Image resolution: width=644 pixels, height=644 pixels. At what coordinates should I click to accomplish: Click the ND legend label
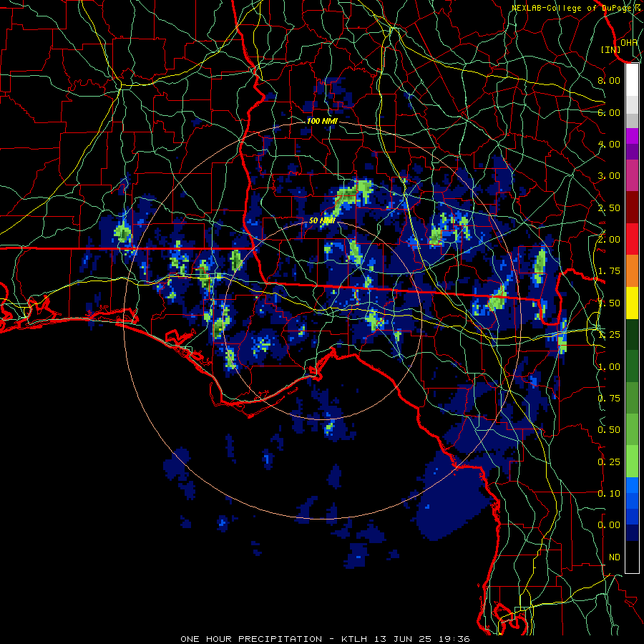point(615,557)
